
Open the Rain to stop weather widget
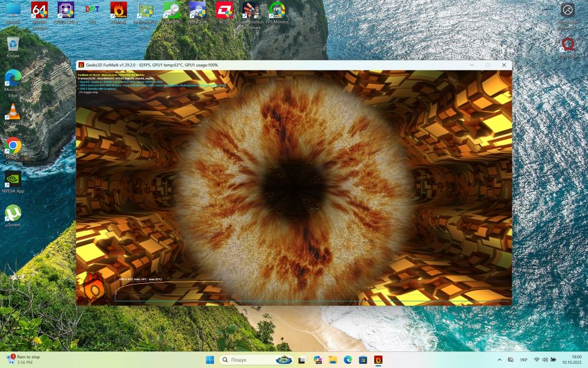point(24,359)
